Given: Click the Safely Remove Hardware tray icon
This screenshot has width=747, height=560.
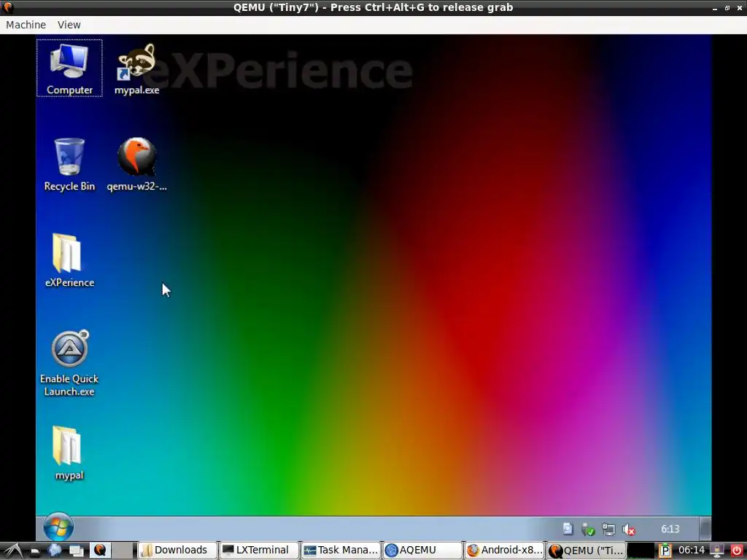Looking at the screenshot, I should (588, 529).
